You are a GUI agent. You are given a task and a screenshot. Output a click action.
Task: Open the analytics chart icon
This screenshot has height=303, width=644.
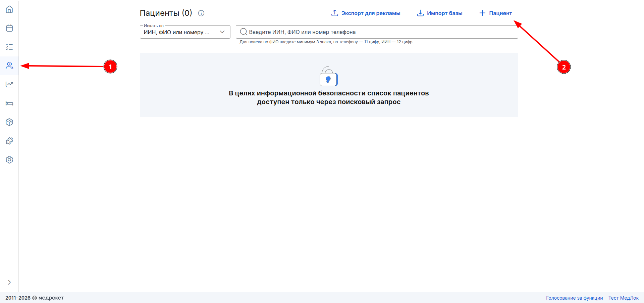9,84
